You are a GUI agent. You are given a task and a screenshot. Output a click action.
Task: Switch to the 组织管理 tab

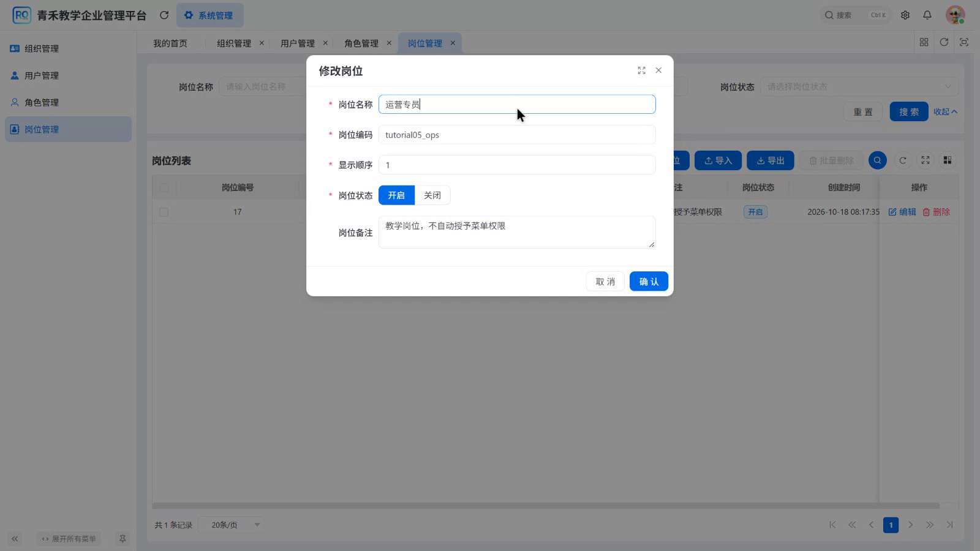(234, 43)
